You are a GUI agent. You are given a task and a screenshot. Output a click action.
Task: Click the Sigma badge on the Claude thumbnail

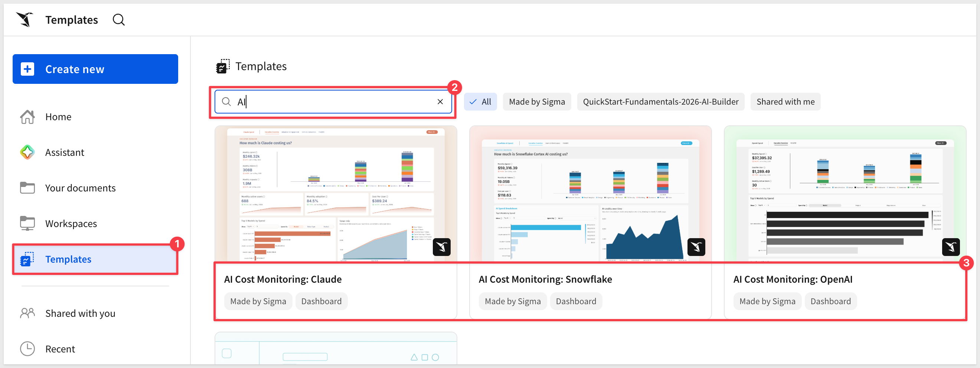coord(442,247)
